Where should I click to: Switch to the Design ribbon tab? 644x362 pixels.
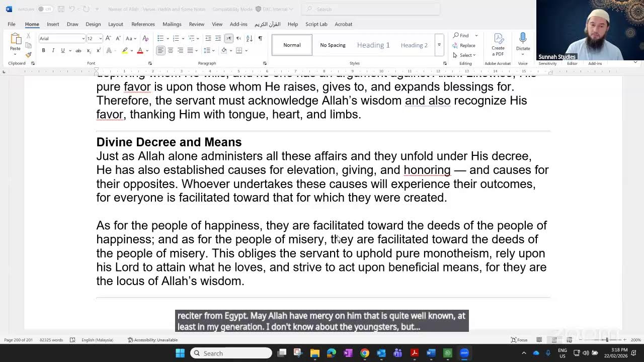pyautogui.click(x=93, y=24)
